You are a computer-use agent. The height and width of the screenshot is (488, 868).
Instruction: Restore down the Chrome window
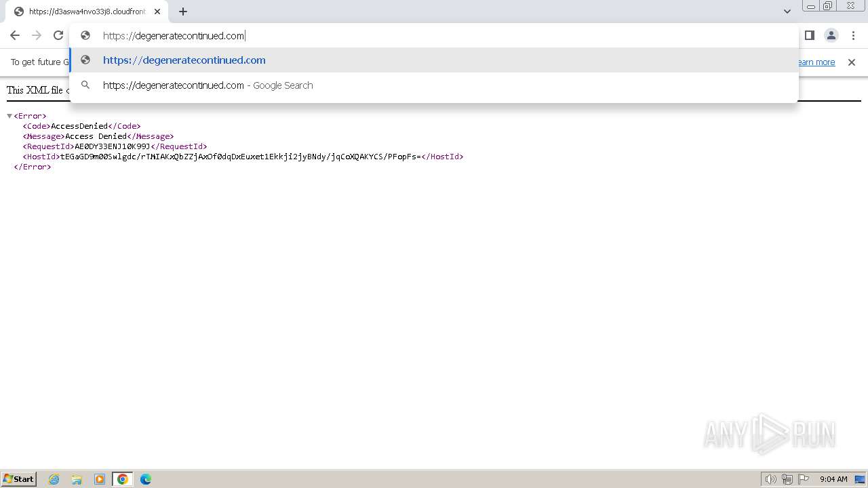(x=827, y=6)
